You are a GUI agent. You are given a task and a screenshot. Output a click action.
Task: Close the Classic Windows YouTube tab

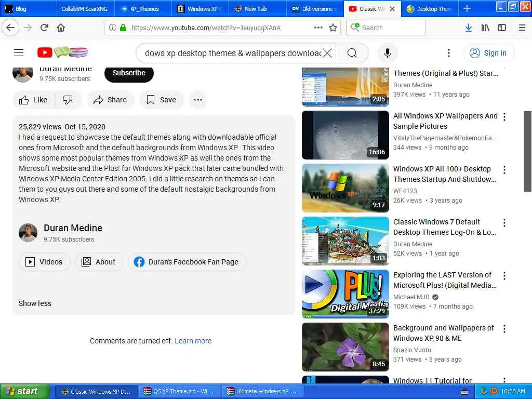pos(392,9)
